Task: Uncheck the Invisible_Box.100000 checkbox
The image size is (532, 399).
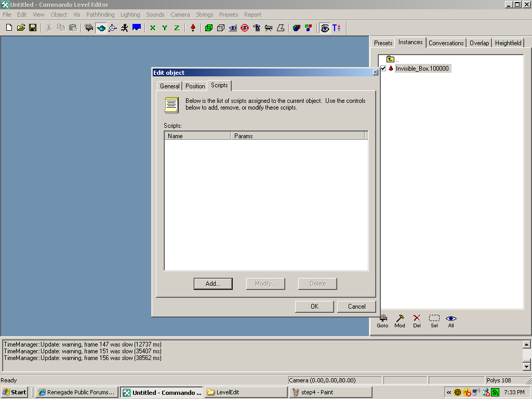Action: coord(383,69)
